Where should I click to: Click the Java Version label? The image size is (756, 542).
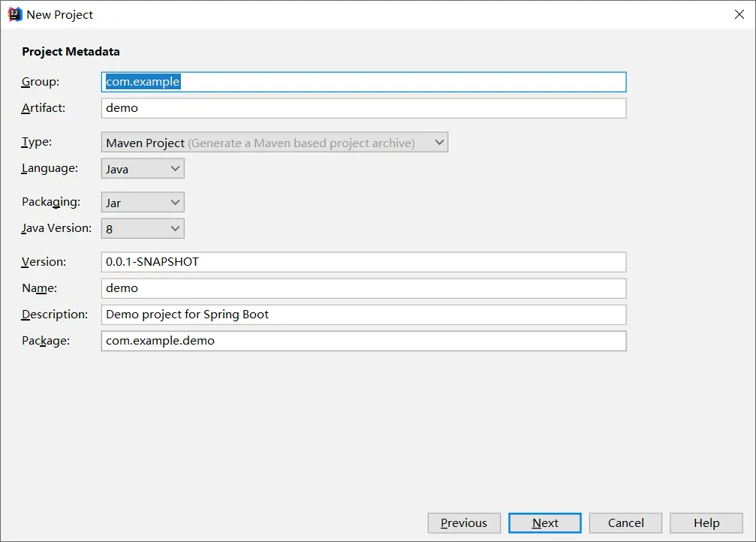(x=56, y=228)
